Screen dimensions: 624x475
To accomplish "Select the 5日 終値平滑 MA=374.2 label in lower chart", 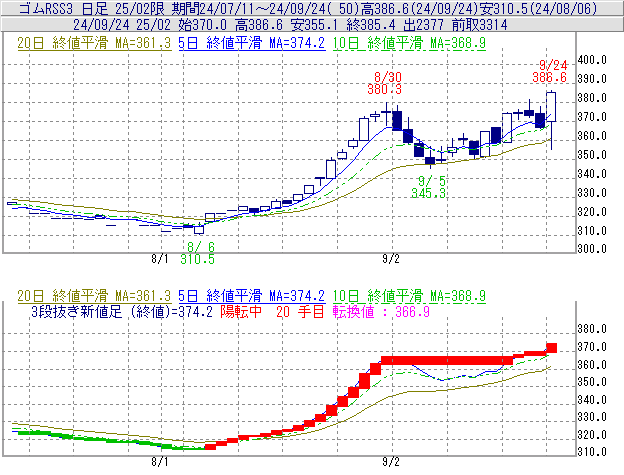I will pyautogui.click(x=252, y=296).
